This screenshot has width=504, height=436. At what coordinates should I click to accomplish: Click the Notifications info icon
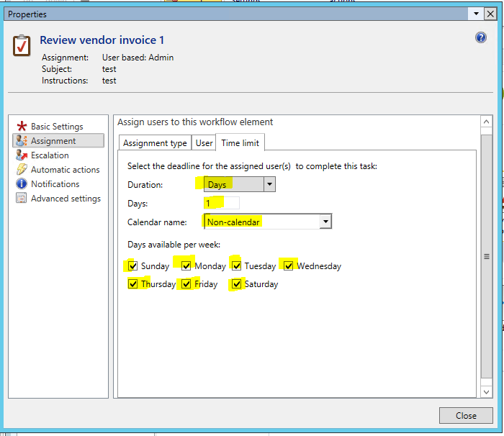click(x=21, y=184)
